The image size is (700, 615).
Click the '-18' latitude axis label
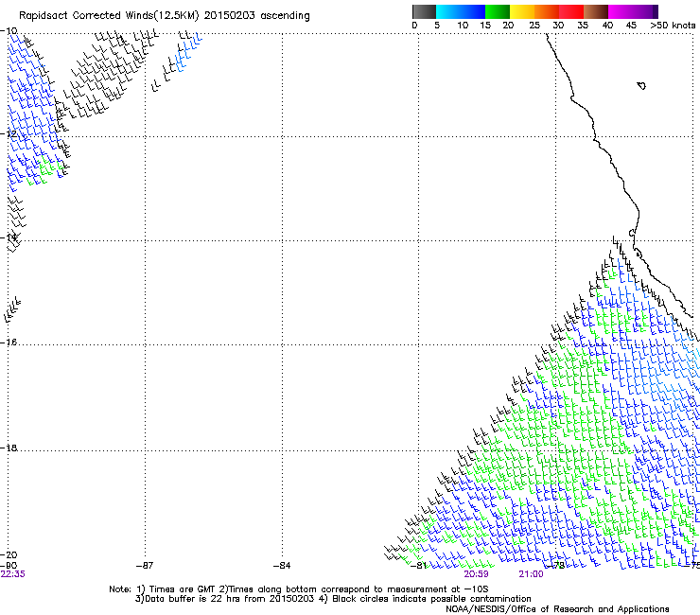9,448
